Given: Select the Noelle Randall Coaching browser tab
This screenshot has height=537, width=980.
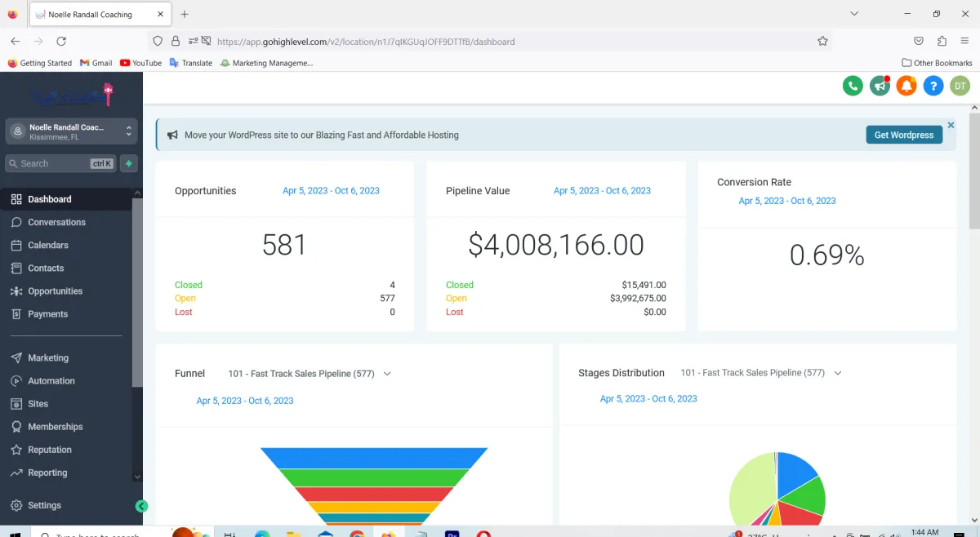Looking at the screenshot, I should pyautogui.click(x=100, y=15).
